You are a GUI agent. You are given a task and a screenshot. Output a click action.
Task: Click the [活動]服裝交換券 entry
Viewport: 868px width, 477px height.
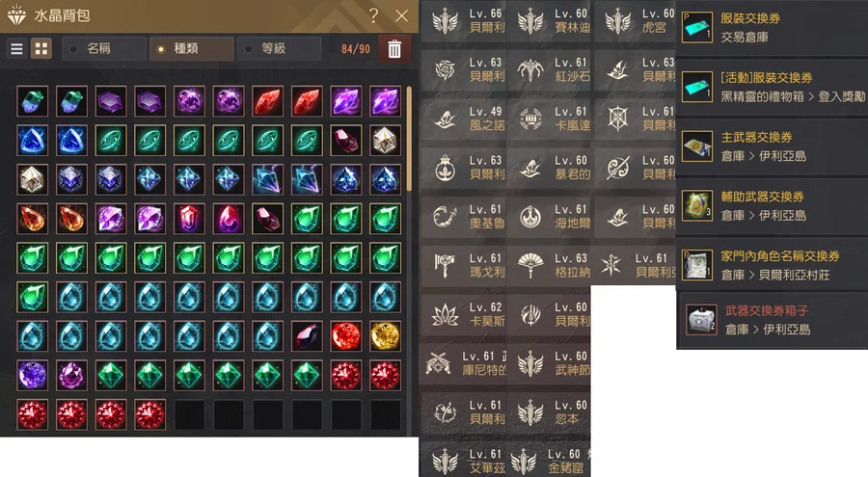pyautogui.click(x=772, y=87)
